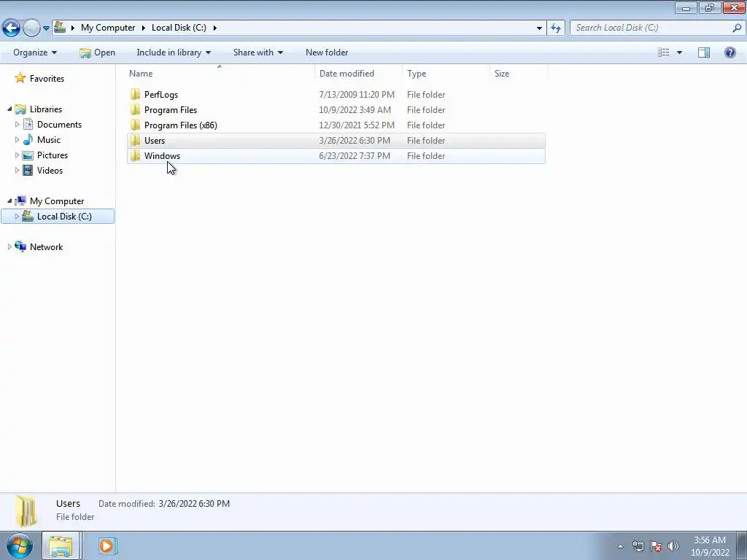Screen dimensions: 747x560
Task: Expand the arrow after My Computer breadcrumb
Action: coord(144,28)
